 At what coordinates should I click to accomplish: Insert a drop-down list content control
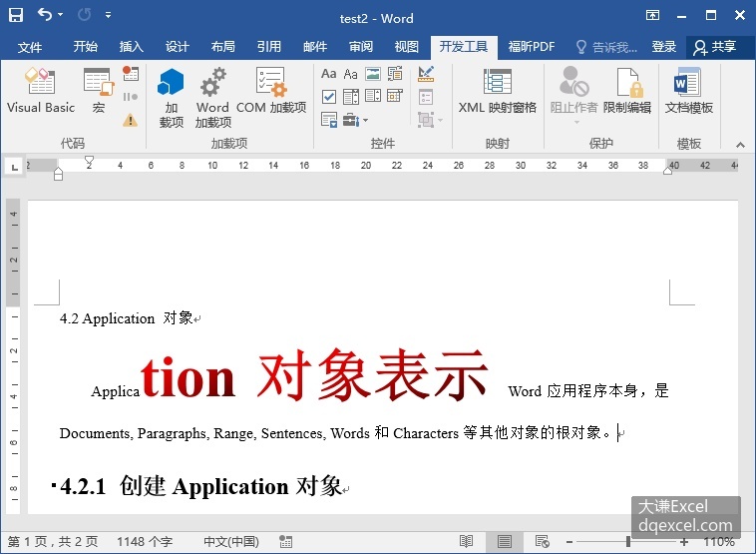tap(373, 96)
